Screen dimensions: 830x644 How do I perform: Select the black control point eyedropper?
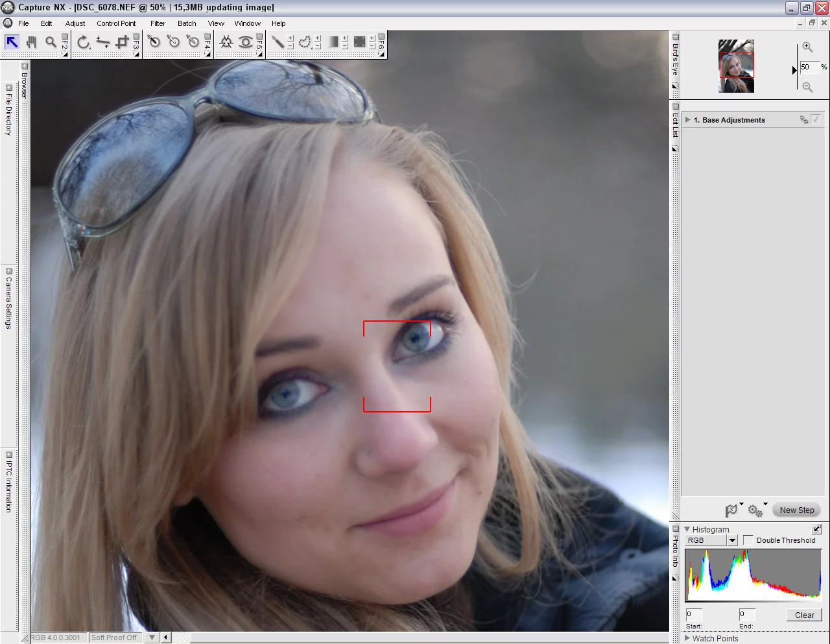(x=154, y=41)
